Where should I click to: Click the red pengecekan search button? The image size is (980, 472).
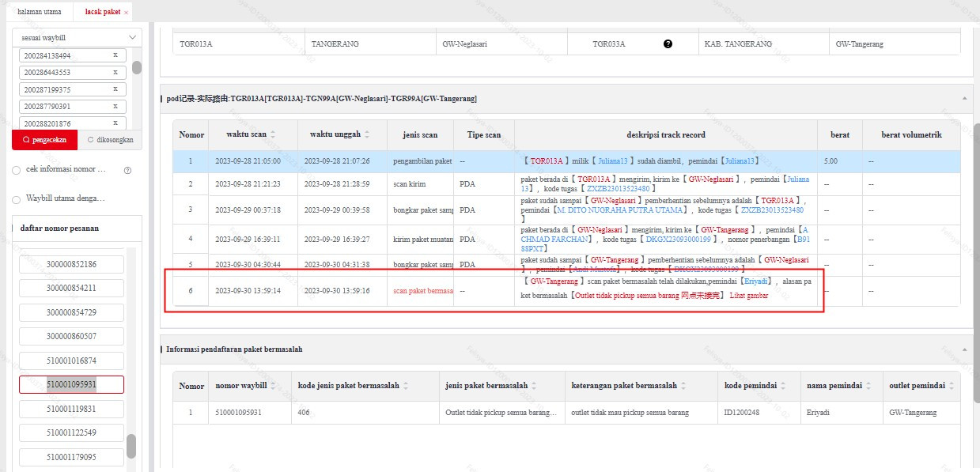(45, 140)
